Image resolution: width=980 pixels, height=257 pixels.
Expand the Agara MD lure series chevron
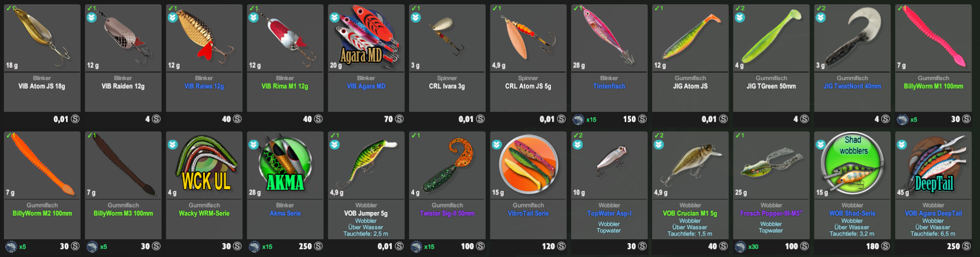click(x=334, y=18)
